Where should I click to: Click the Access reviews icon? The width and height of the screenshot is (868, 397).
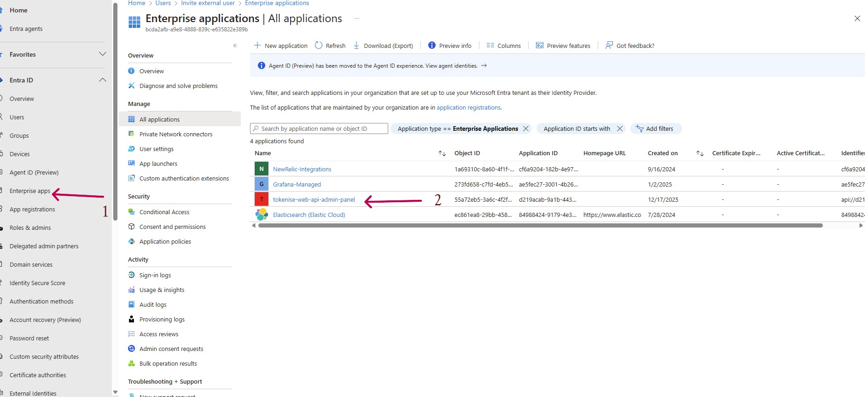coord(131,334)
